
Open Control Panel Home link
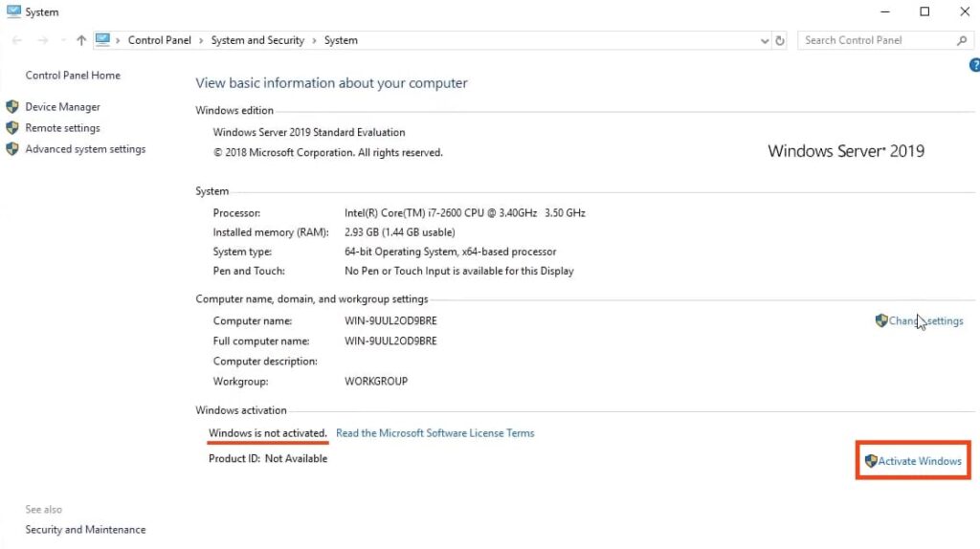[73, 76]
